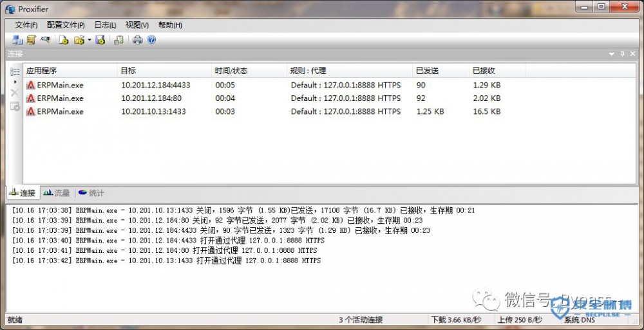Switch to the 连接 tab
Viewport: 644px width, 330px height.
tap(23, 193)
